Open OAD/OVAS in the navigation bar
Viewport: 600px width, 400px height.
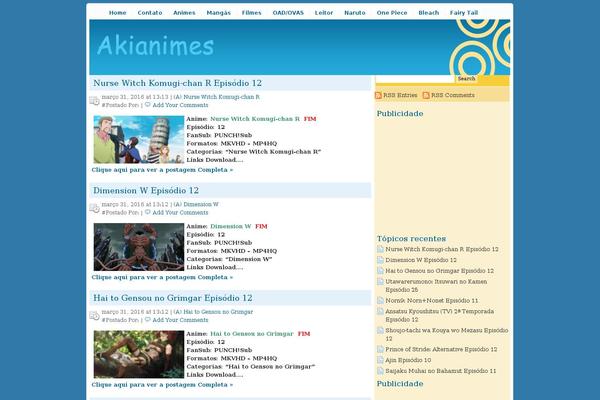288,13
